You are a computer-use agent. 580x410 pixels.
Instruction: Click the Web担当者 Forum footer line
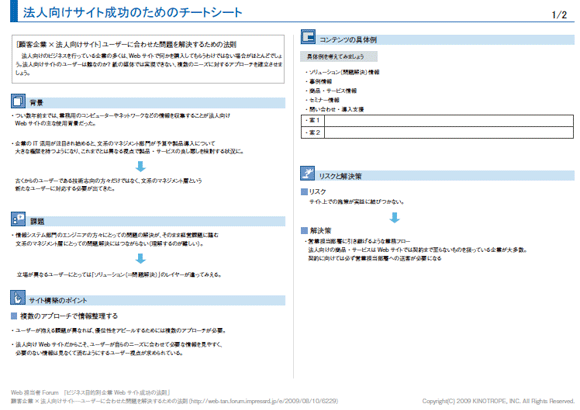(91, 392)
